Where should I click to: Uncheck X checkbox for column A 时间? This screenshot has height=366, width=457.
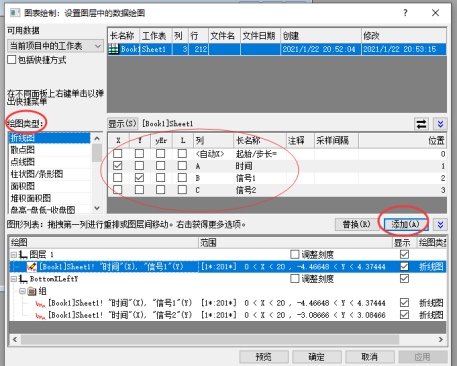click(118, 166)
